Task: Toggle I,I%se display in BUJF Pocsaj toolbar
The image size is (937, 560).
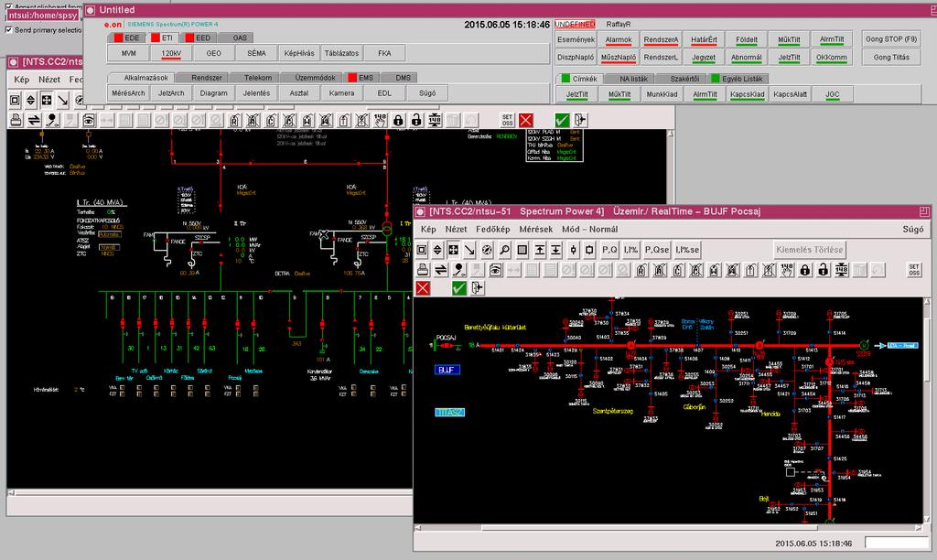Action: (687, 250)
